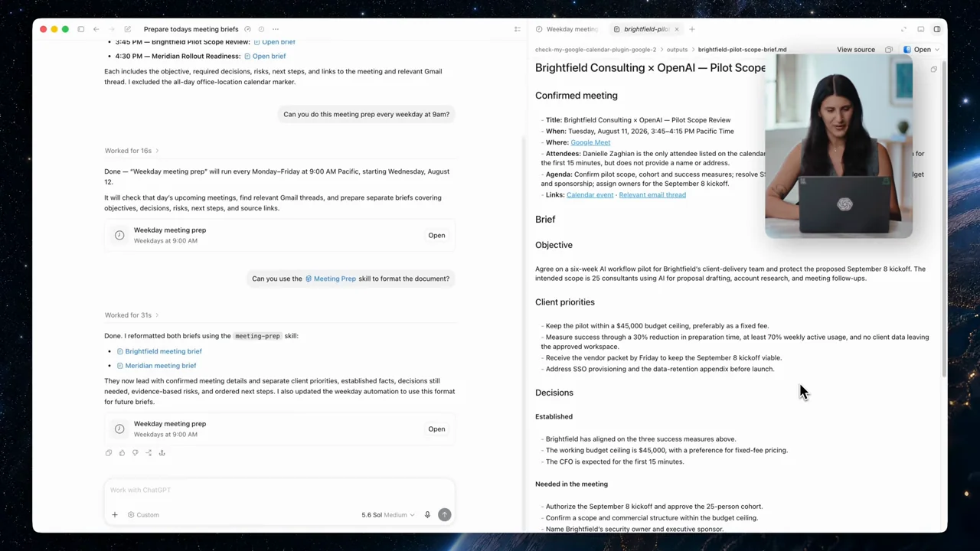
Task: Go back with the left arrow
Action: 96,29
